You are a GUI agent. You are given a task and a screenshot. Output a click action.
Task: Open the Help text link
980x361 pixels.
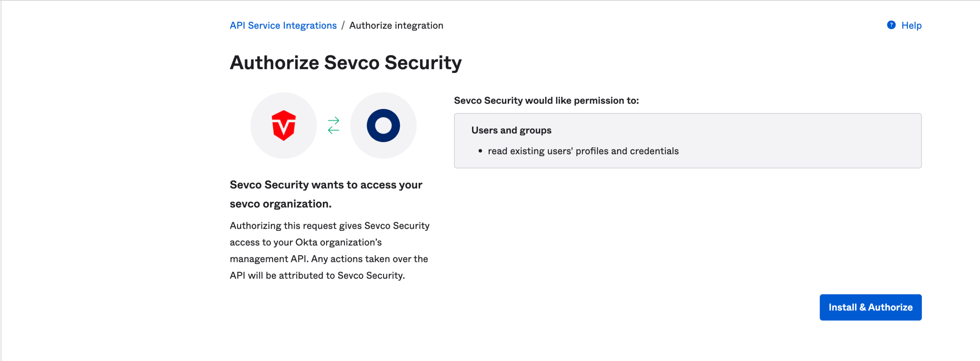(911, 25)
